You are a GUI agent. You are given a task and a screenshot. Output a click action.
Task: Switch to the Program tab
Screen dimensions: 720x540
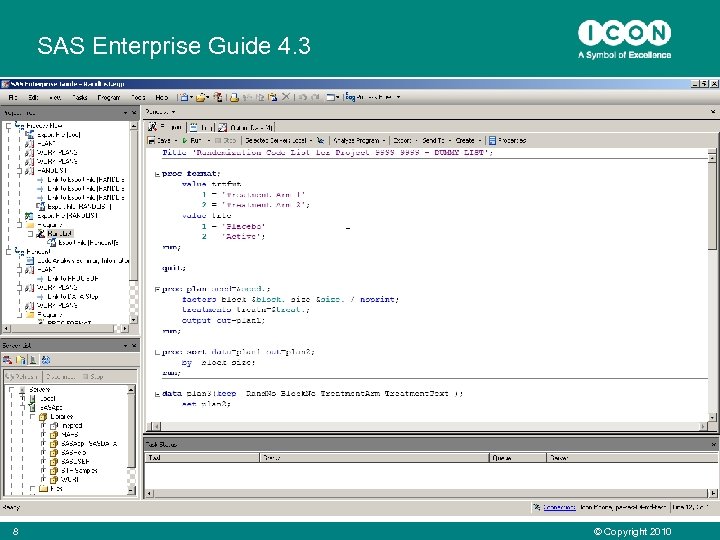pyautogui.click(x=166, y=127)
